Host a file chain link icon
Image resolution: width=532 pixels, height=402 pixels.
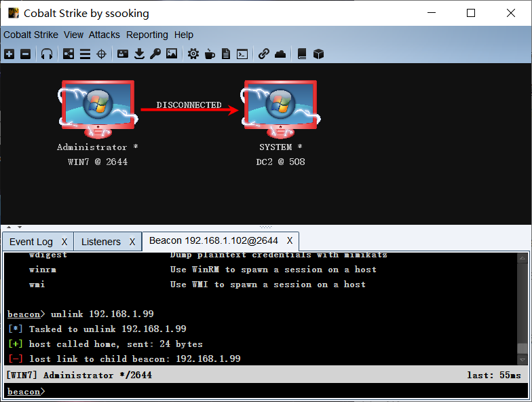click(x=263, y=54)
